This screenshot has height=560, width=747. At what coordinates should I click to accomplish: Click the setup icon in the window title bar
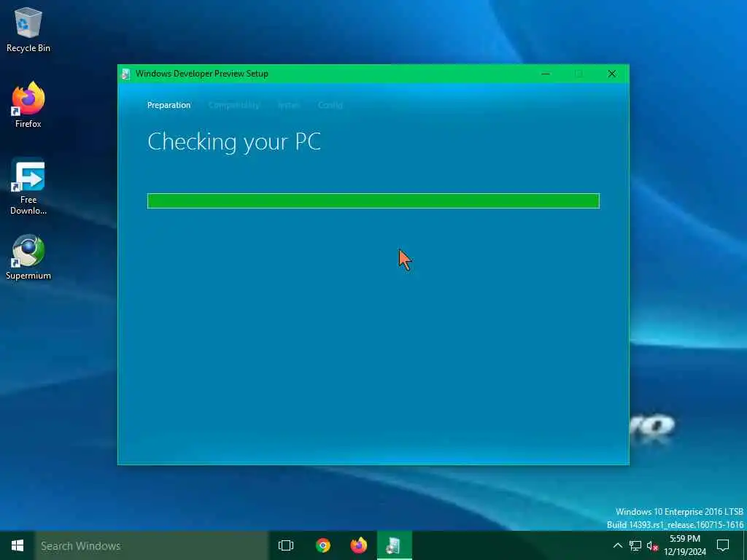(126, 74)
